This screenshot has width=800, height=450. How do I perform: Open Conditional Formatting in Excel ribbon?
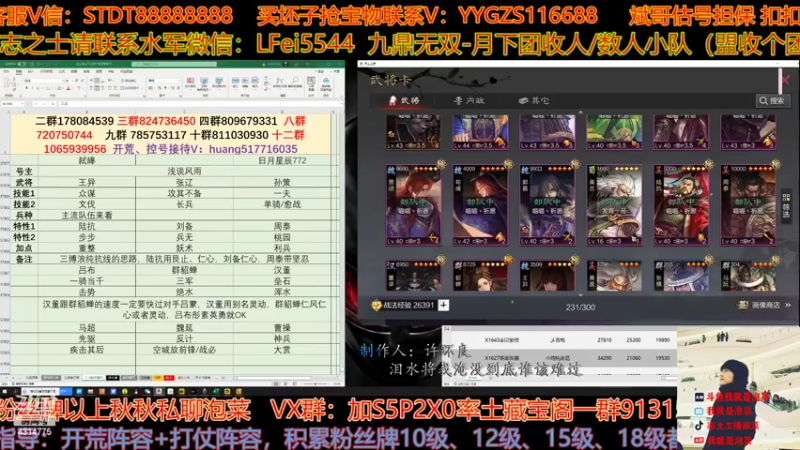coord(190,84)
